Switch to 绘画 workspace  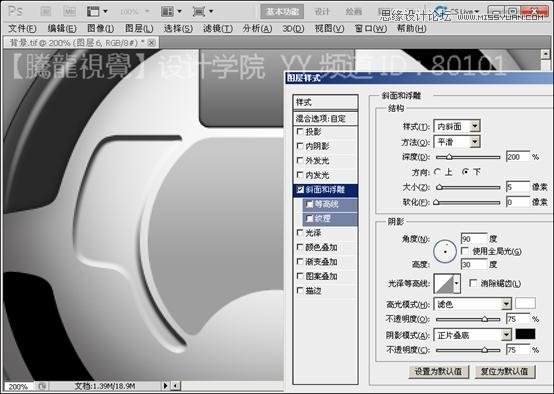pos(353,12)
